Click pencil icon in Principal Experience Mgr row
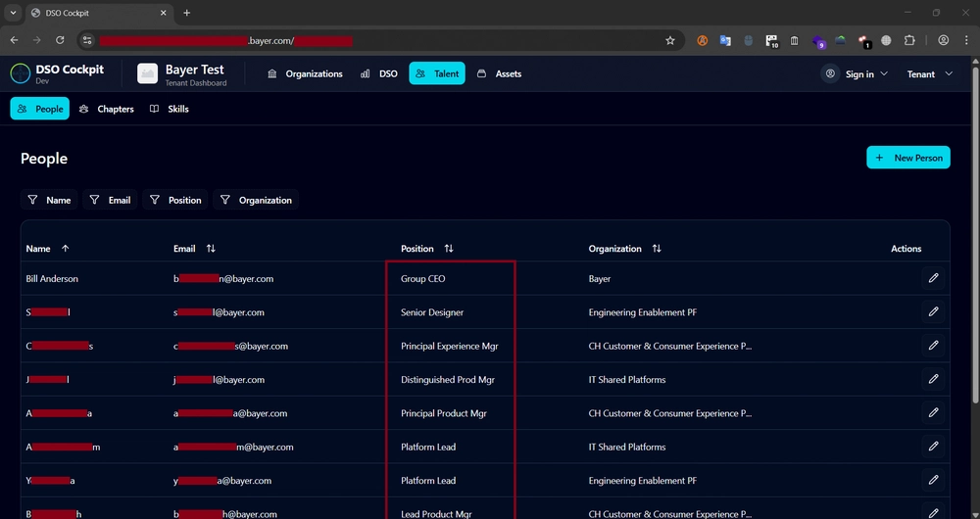The width and height of the screenshot is (980, 519). pos(933,346)
